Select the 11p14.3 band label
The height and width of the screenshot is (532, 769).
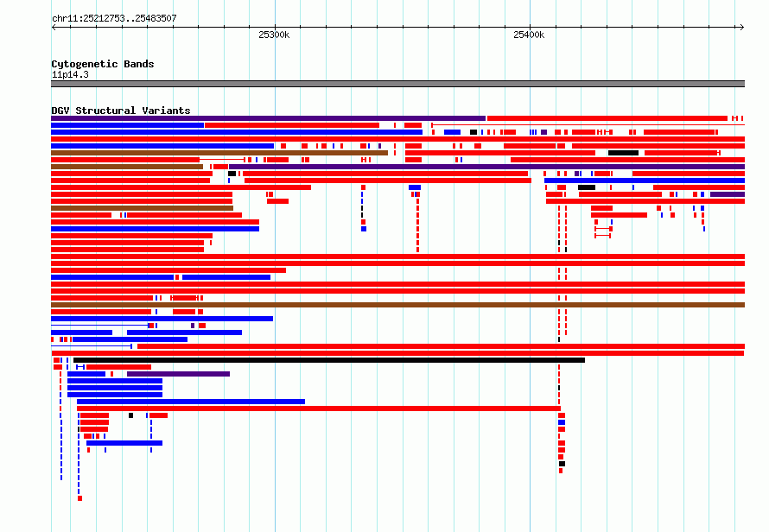[x=70, y=74]
